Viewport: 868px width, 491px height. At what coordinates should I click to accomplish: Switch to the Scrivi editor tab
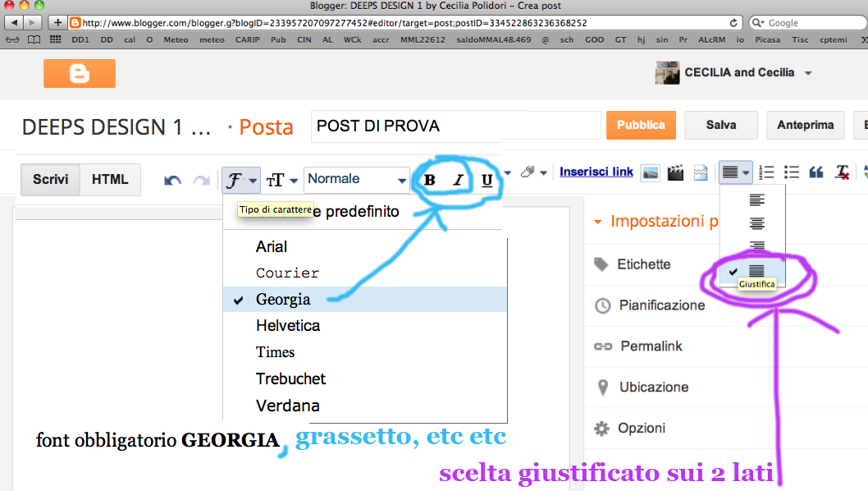pos(50,180)
